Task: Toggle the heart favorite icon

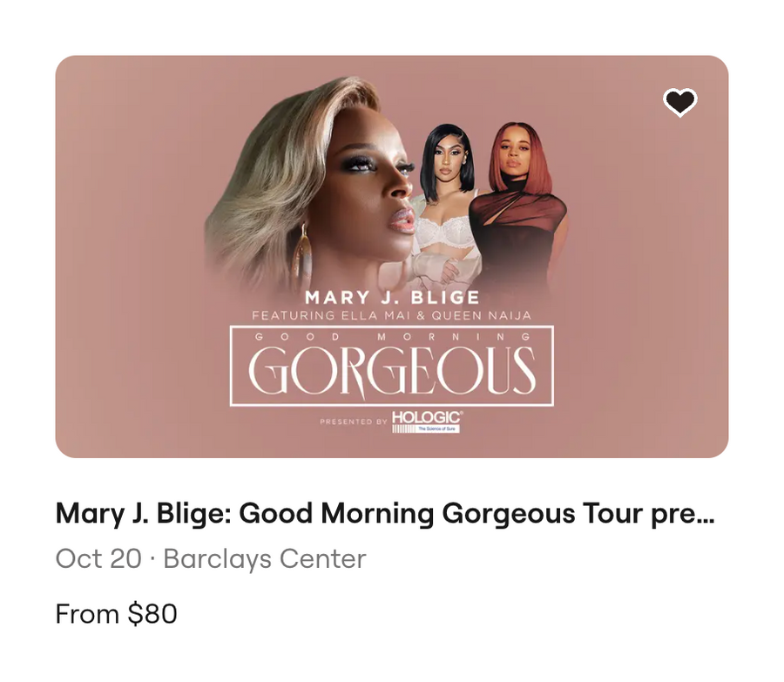Action: coord(679,102)
